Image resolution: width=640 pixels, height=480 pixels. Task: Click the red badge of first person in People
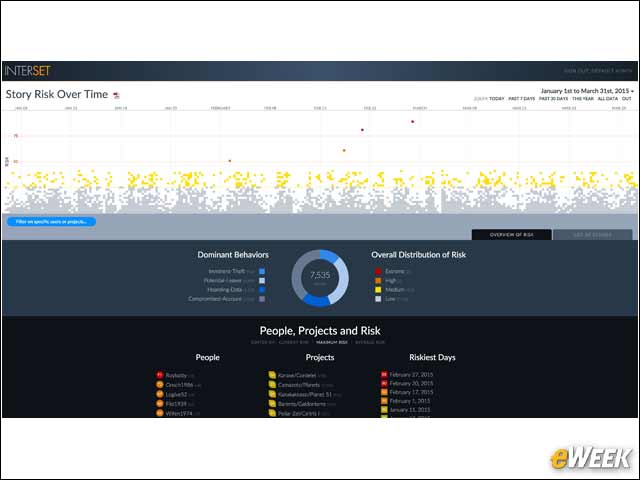(160, 375)
